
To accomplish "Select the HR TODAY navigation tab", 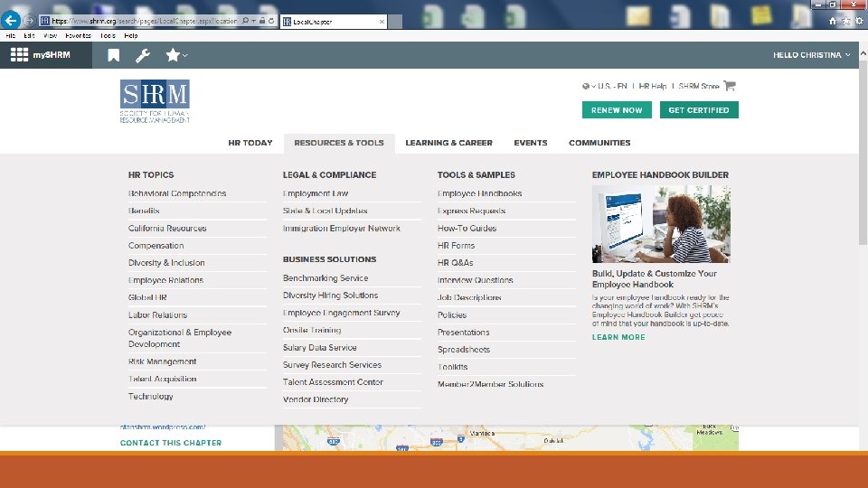I will click(250, 143).
